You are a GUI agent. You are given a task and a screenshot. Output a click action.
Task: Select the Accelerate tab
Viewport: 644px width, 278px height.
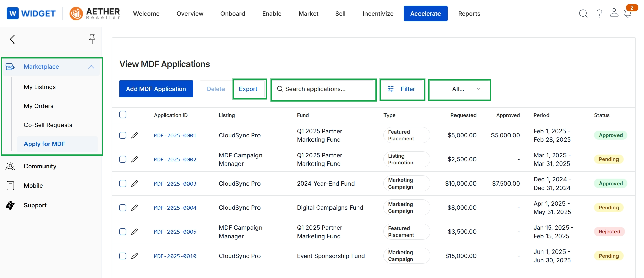[x=426, y=14]
